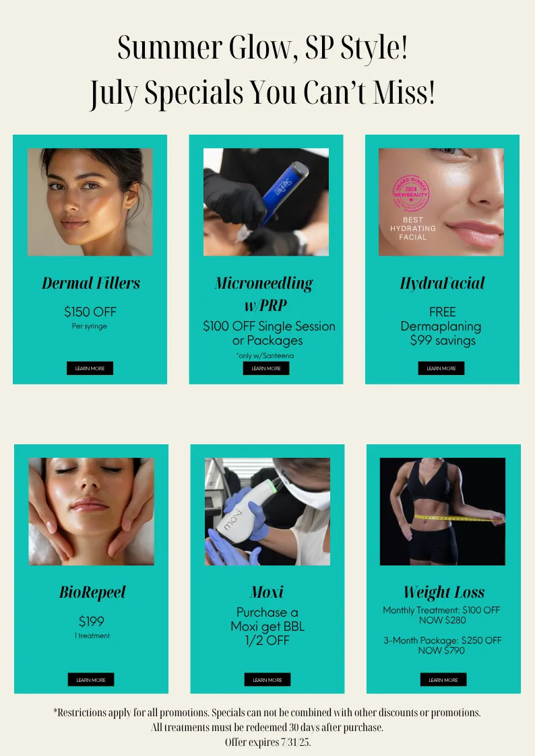Click Learn More under Weight Loss
This screenshot has height=756, width=535.
(x=443, y=680)
